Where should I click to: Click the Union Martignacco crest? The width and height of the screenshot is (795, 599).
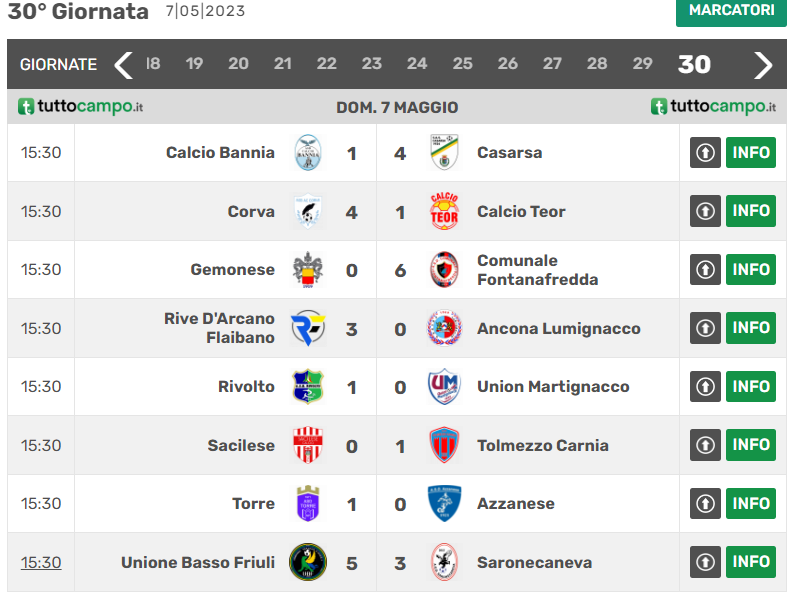tap(444, 387)
